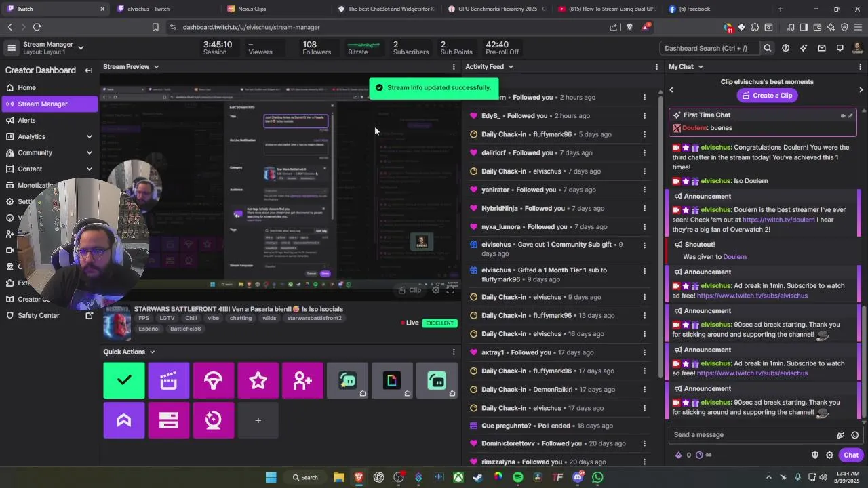Open the user profile avatar menu
868x488 pixels.
(x=858, y=48)
